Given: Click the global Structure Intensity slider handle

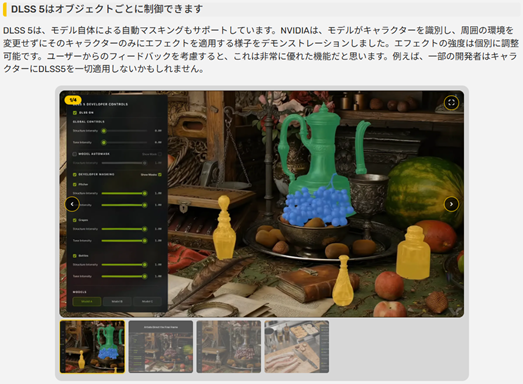Looking at the screenshot, I should (104, 131).
